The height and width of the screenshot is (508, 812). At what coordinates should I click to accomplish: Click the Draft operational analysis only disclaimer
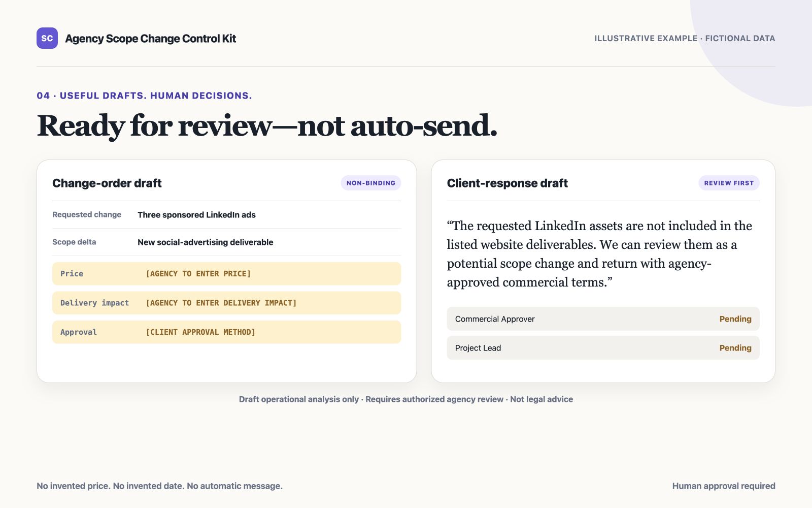click(x=406, y=399)
